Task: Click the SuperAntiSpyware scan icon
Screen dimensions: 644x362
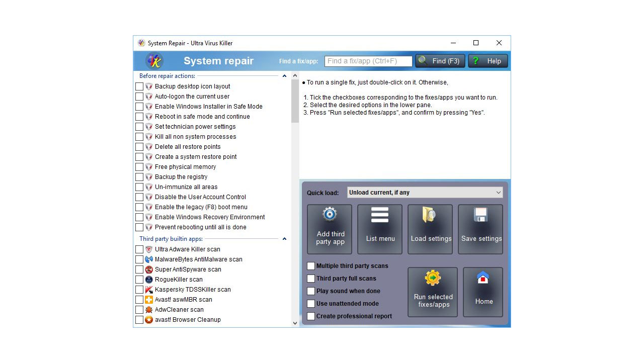Action: 149,269
